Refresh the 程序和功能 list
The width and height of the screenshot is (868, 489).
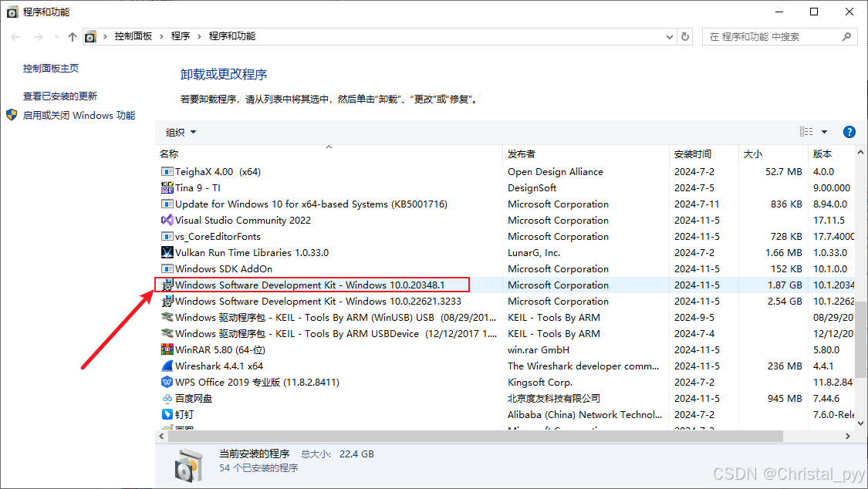tap(685, 36)
